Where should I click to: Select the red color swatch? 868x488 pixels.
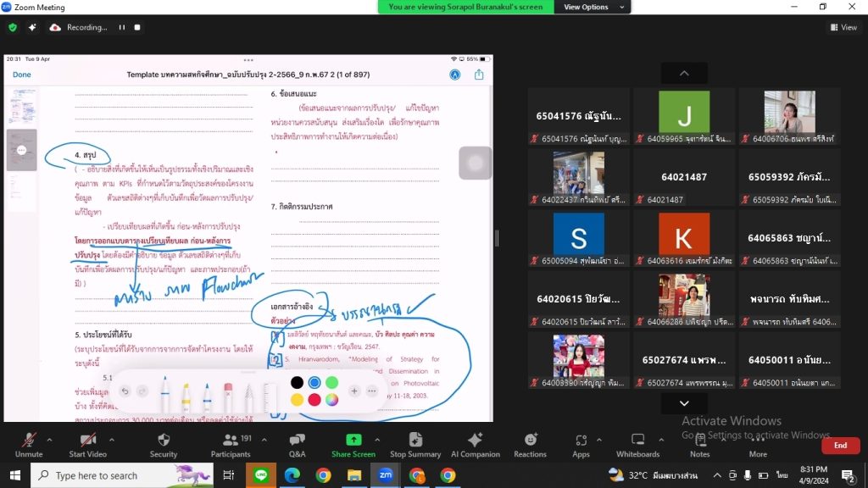(x=314, y=400)
